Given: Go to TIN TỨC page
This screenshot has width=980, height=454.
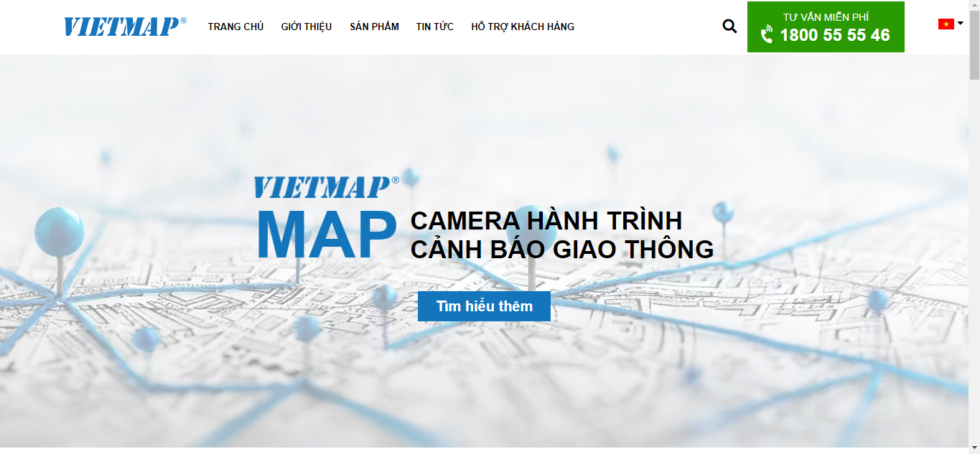Looking at the screenshot, I should tap(435, 27).
